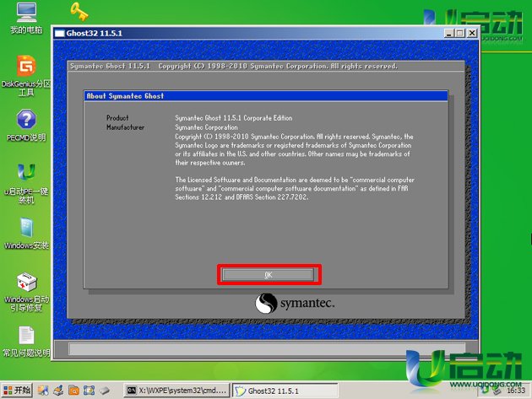Select u启动PE一键装机 desktop icon
532x399 pixels.
pyautogui.click(x=26, y=183)
